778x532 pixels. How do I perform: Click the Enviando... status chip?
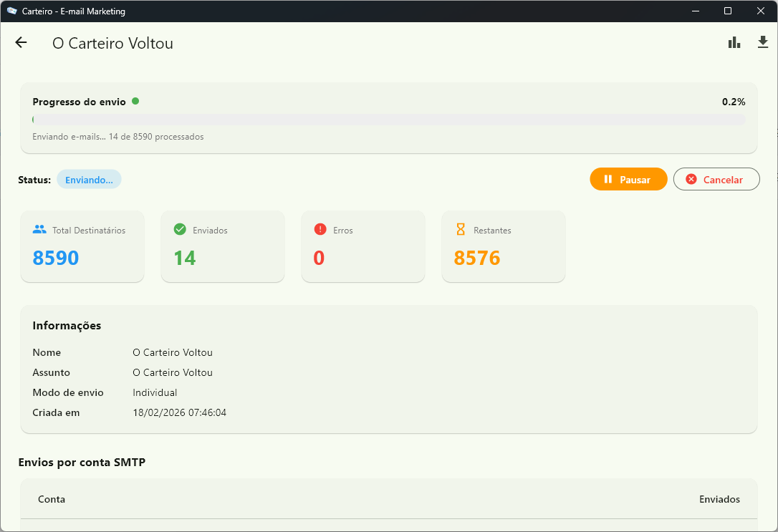coord(89,180)
